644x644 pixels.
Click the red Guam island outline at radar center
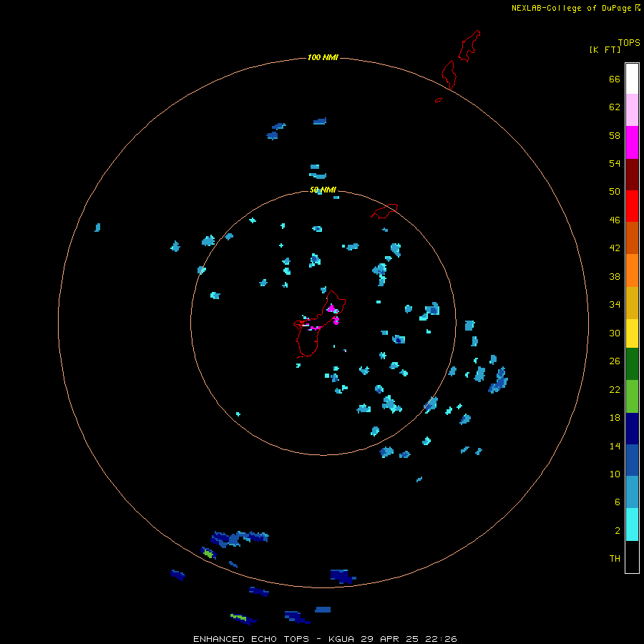[320, 324]
